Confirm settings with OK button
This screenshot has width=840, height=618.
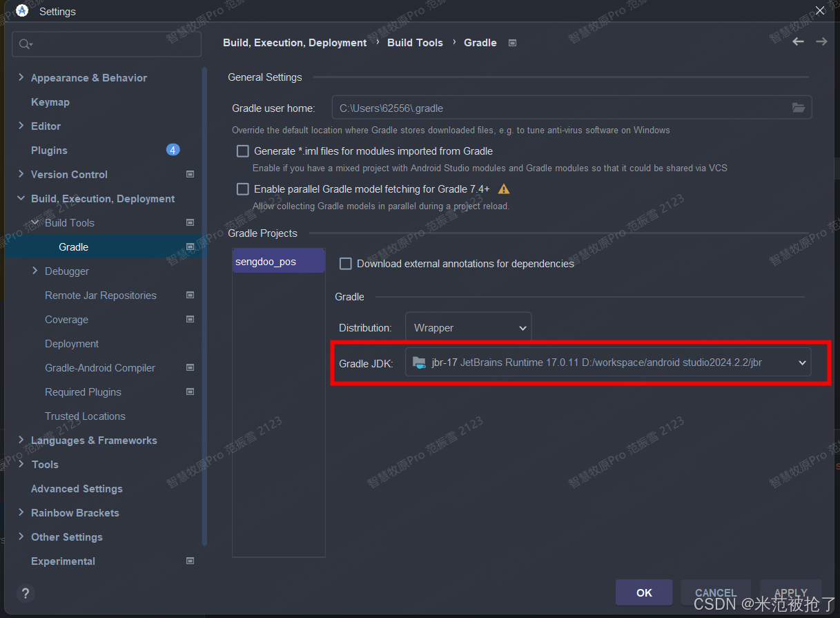[643, 592]
